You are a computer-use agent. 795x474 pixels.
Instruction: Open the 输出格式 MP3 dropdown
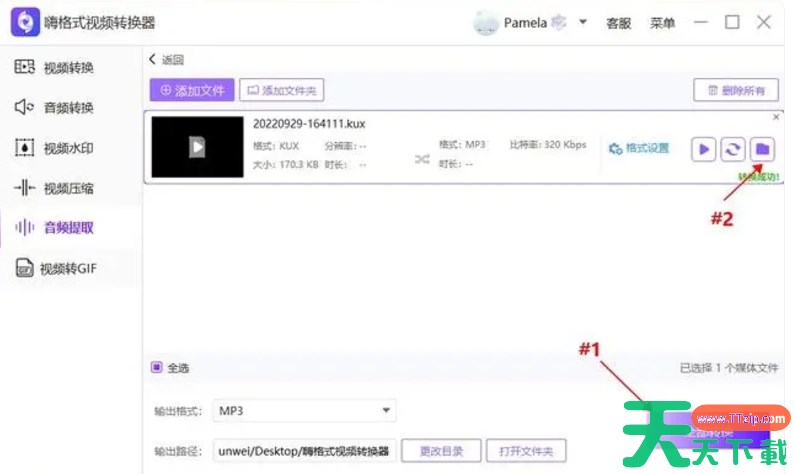[304, 411]
